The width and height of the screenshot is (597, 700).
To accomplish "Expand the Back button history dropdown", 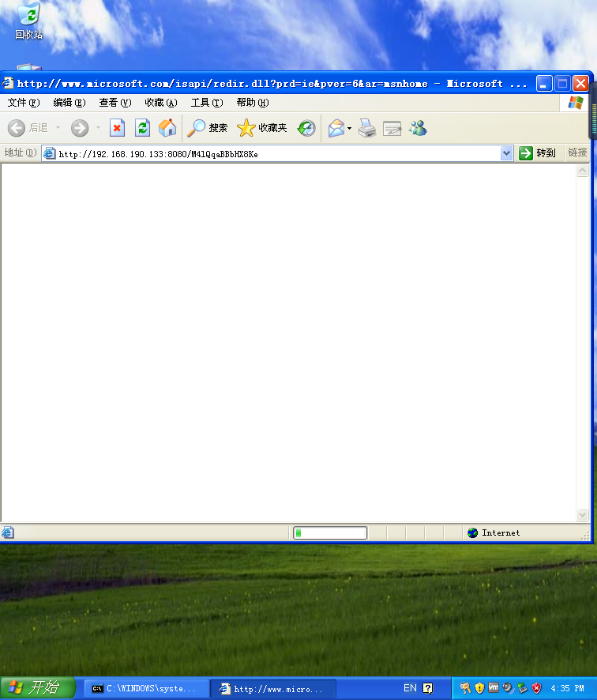I will [58, 128].
